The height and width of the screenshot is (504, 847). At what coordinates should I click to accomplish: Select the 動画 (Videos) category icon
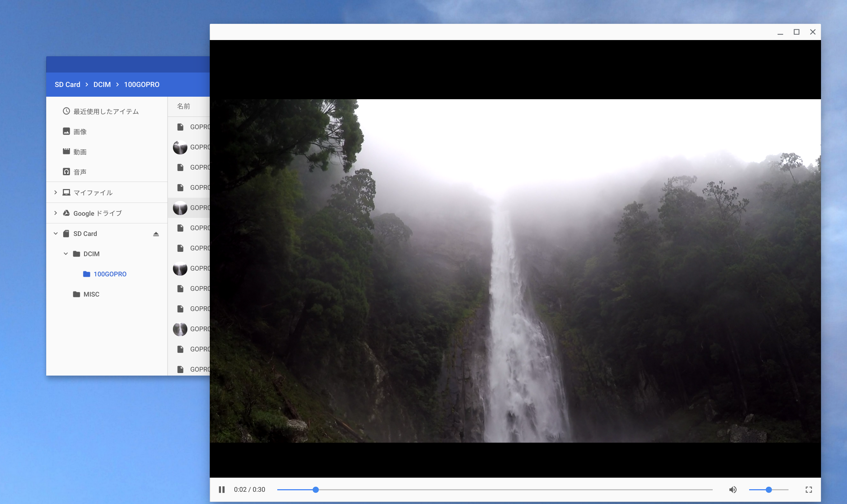[x=66, y=151]
